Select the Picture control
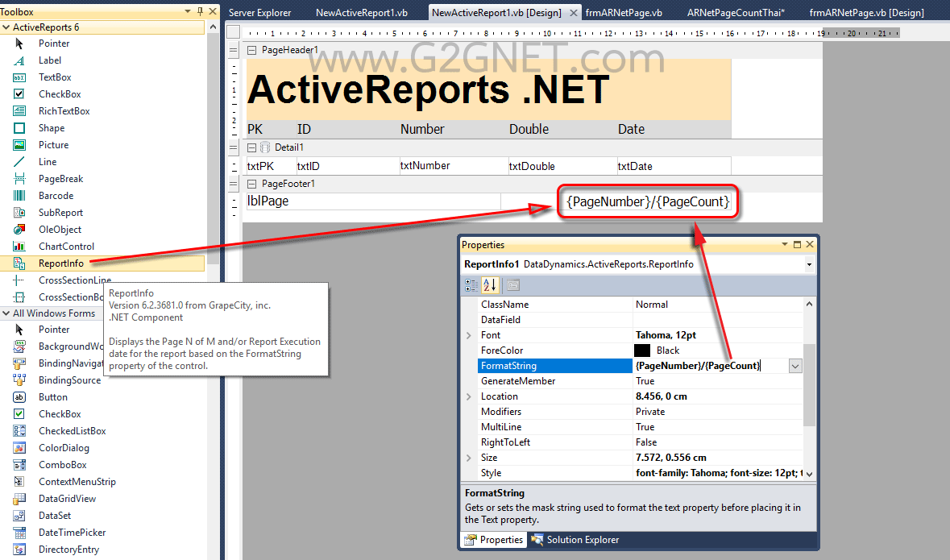950x560 pixels. click(x=53, y=146)
